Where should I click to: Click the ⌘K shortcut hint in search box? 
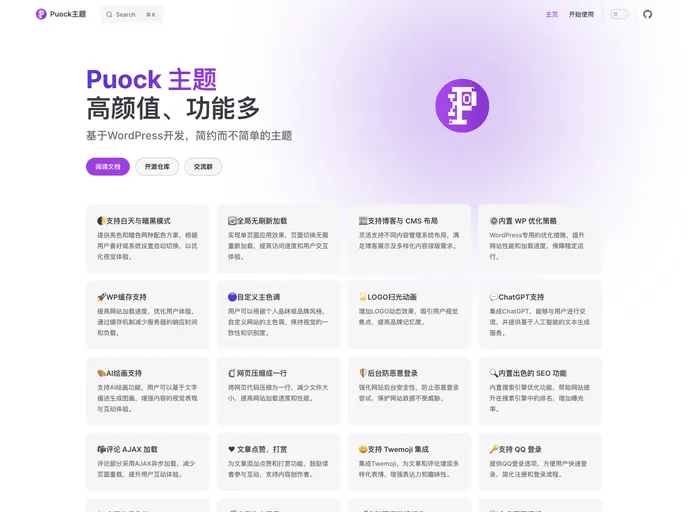pyautogui.click(x=151, y=14)
